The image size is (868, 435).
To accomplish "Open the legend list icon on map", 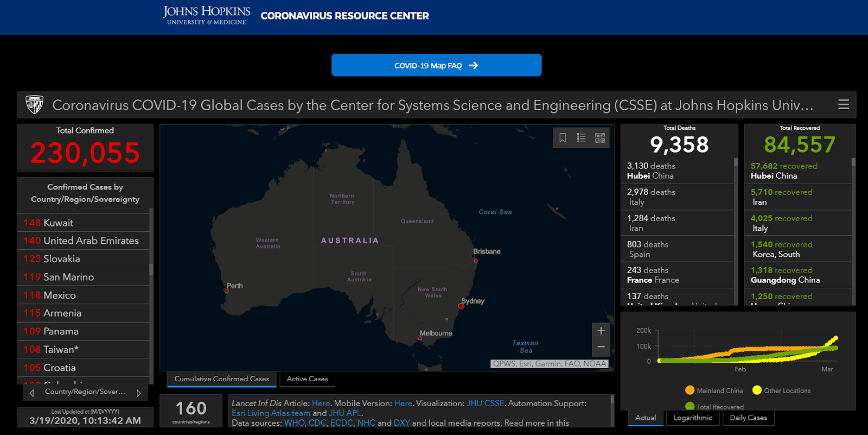I will coord(581,138).
